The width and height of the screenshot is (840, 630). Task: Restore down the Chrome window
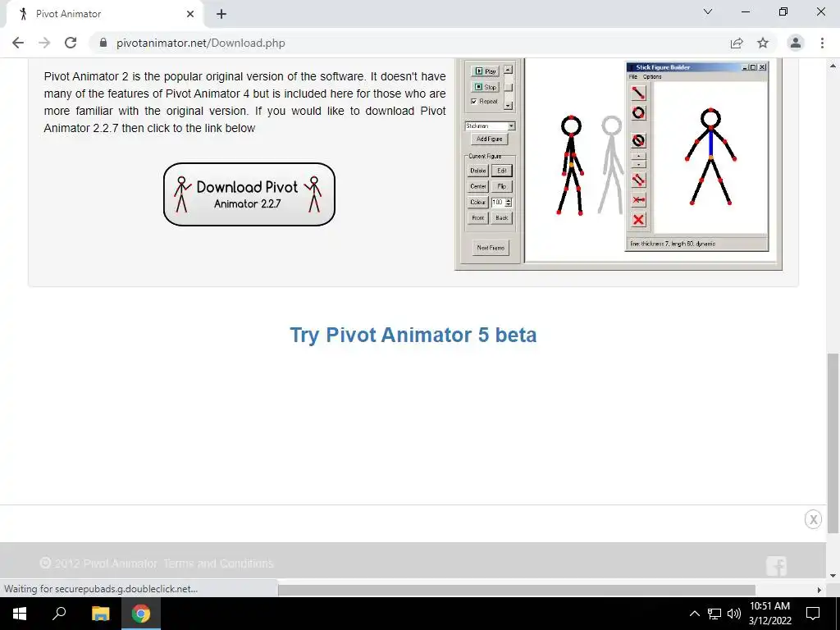point(783,11)
